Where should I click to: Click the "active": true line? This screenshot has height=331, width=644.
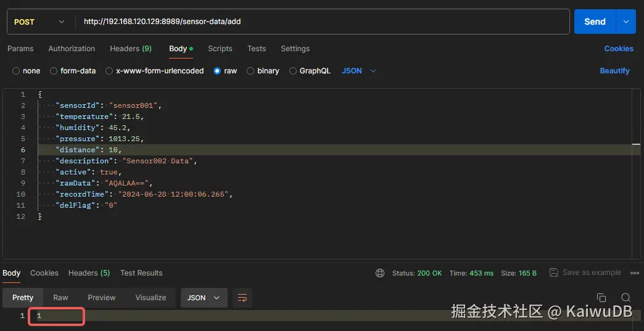coord(89,172)
